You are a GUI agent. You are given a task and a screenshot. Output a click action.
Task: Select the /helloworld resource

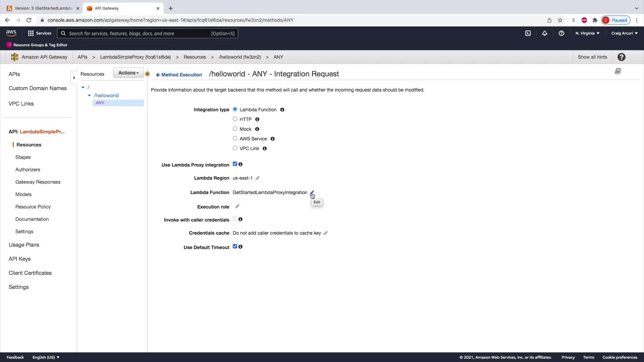coord(106,96)
